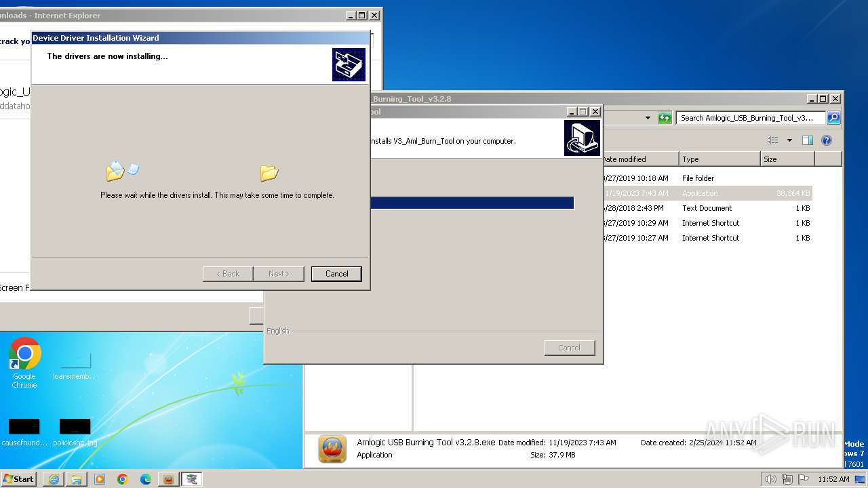This screenshot has width=868, height=488.
Task: Maximize the Internet Explorer window
Action: [x=362, y=15]
